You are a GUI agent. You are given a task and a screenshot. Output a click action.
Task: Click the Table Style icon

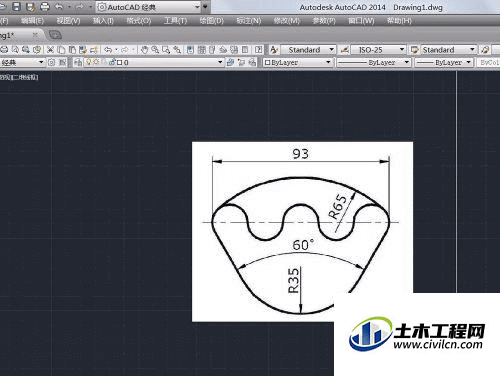pyautogui.click(x=415, y=50)
